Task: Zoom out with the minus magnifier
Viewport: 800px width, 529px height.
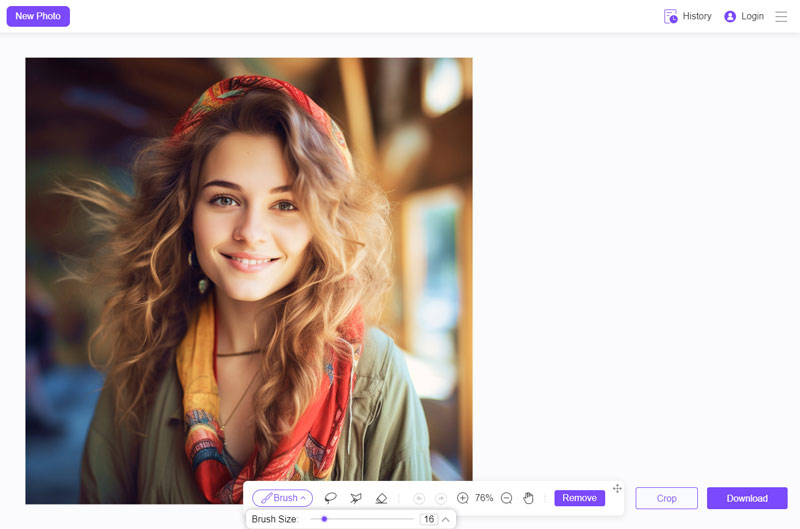Action: tap(506, 498)
